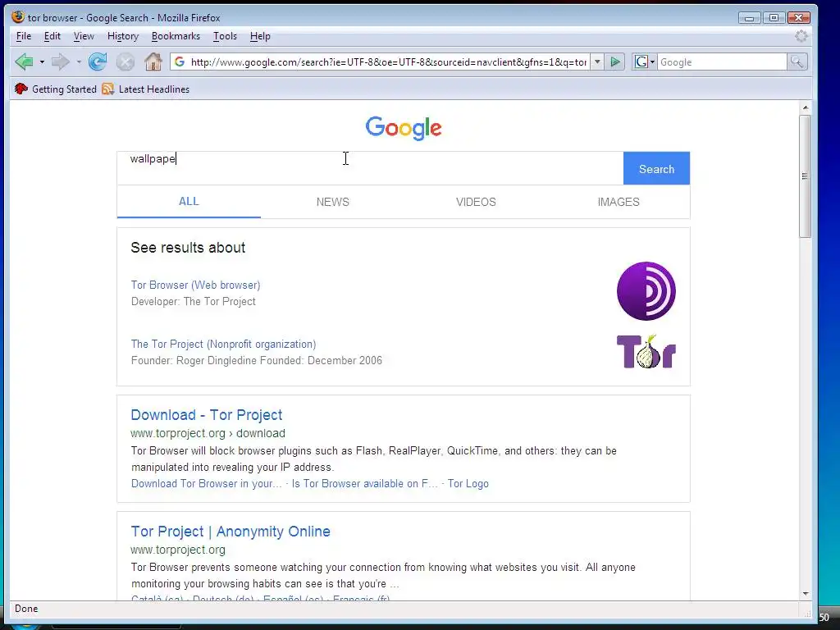Open the Getting Started bookmark

point(56,89)
